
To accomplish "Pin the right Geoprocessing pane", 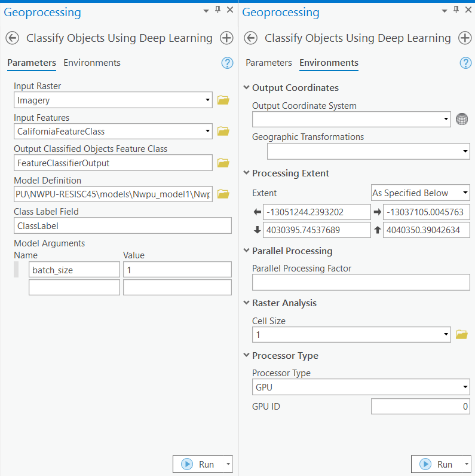I will (456, 10).
